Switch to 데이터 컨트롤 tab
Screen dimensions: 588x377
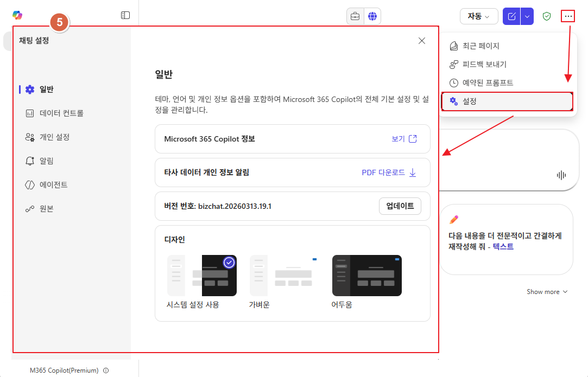(54, 113)
